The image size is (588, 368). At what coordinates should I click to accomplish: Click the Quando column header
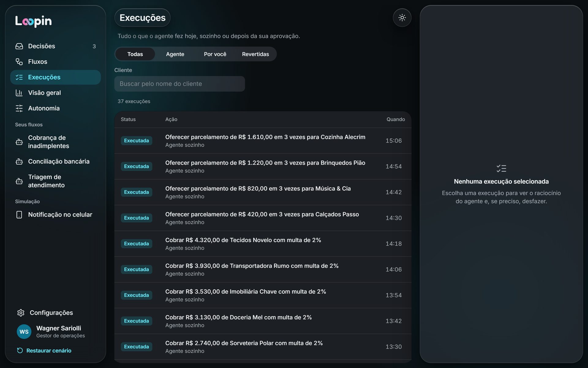[396, 119]
